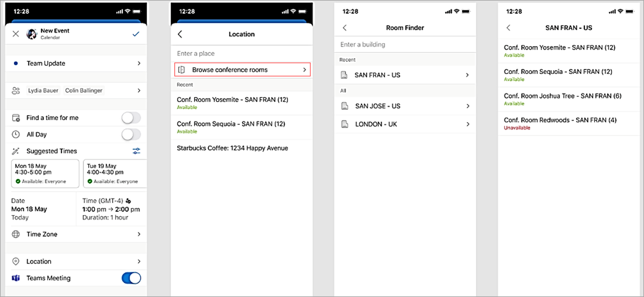Click the calendar icon next to New Event

pos(33,34)
